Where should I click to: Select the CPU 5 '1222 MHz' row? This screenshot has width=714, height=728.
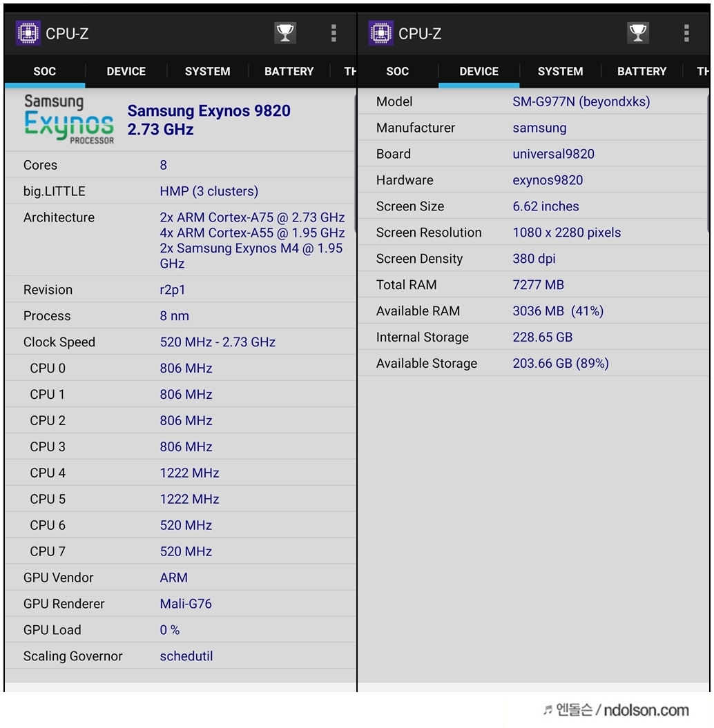tap(180, 499)
